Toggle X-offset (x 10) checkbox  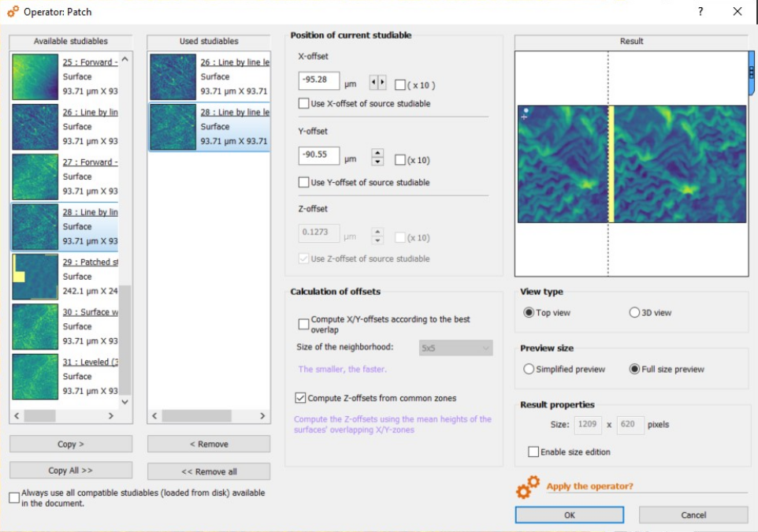pos(400,85)
